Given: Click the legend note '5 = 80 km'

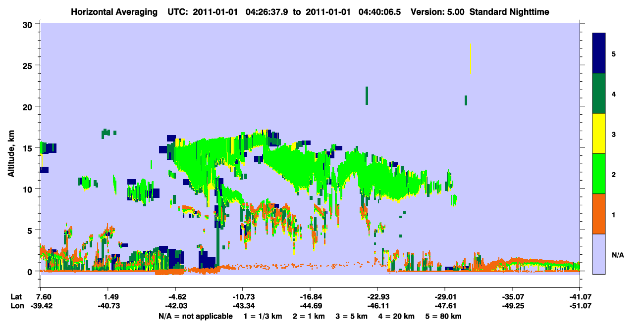Looking at the screenshot, I should tap(443, 316).
